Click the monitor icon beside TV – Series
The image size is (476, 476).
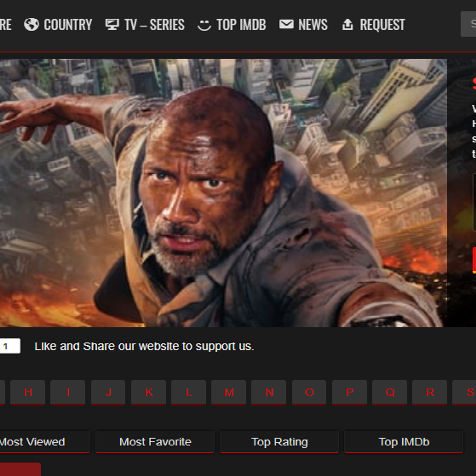pyautogui.click(x=112, y=25)
